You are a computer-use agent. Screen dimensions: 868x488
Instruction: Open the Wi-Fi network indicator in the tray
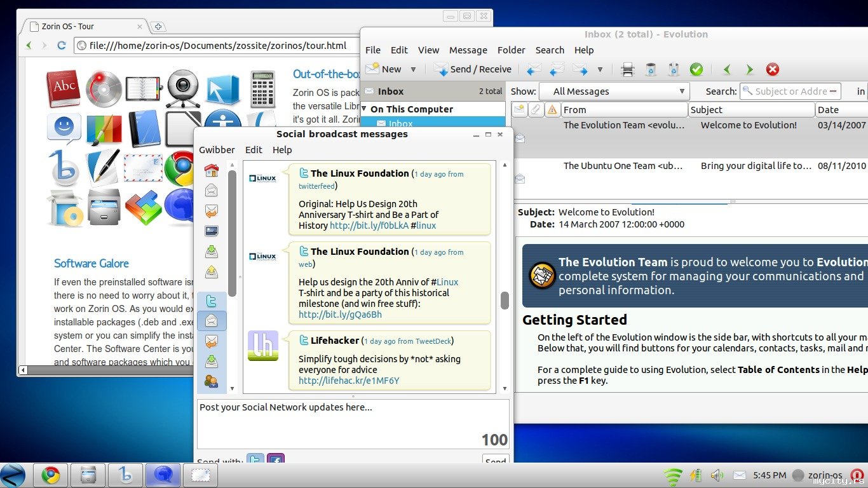[x=672, y=476]
